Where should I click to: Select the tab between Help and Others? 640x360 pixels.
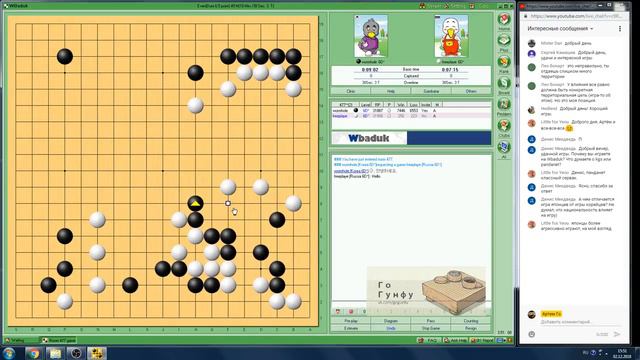point(431,91)
